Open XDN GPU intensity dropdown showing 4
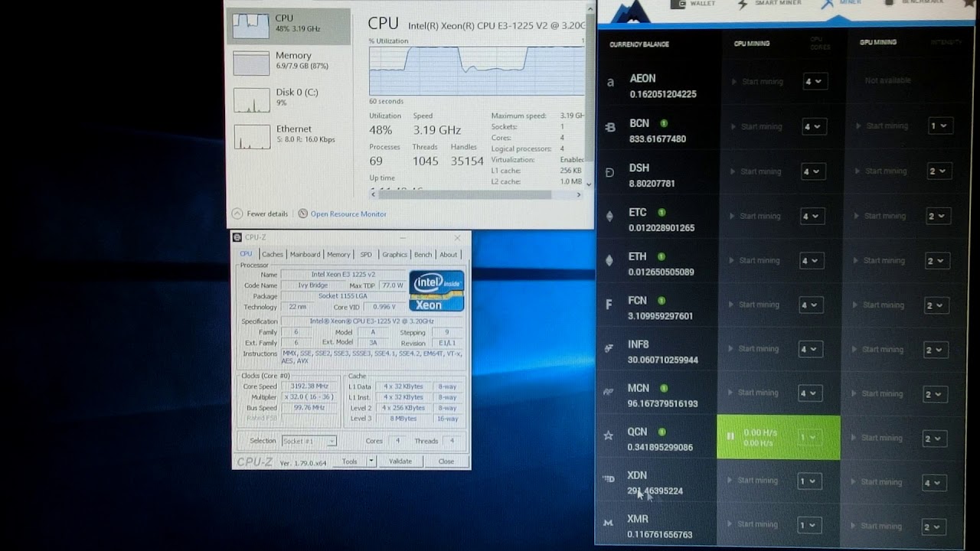 point(935,483)
